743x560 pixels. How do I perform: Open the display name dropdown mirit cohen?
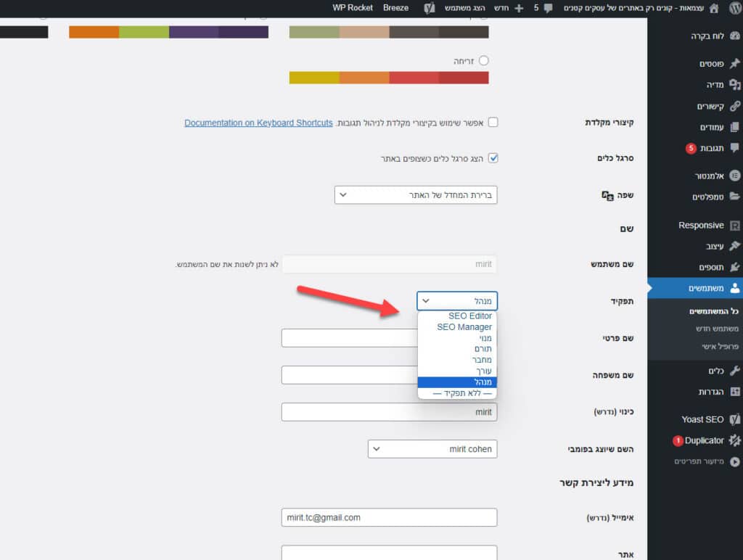pyautogui.click(x=432, y=449)
